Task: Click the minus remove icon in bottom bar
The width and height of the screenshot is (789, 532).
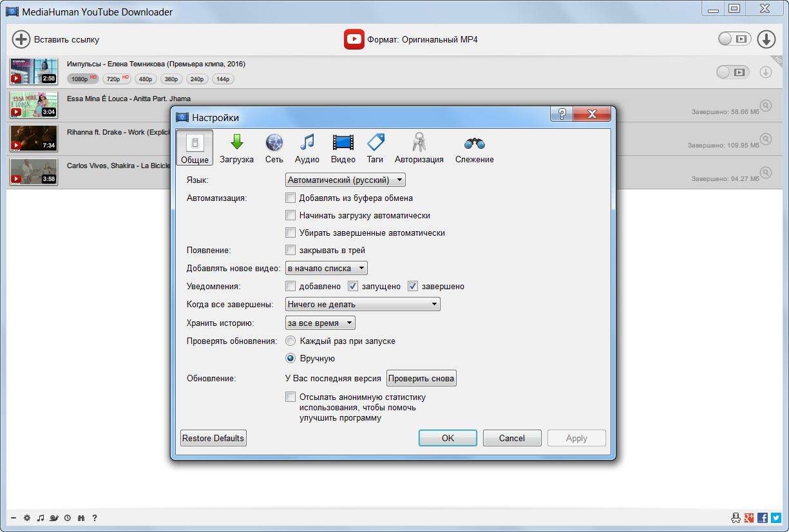Action: point(14,518)
